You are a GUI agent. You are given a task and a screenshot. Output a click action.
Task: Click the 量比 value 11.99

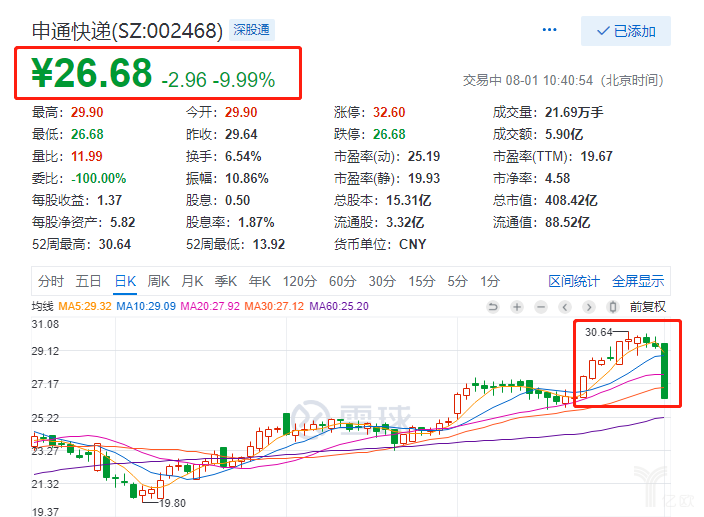click(x=87, y=156)
